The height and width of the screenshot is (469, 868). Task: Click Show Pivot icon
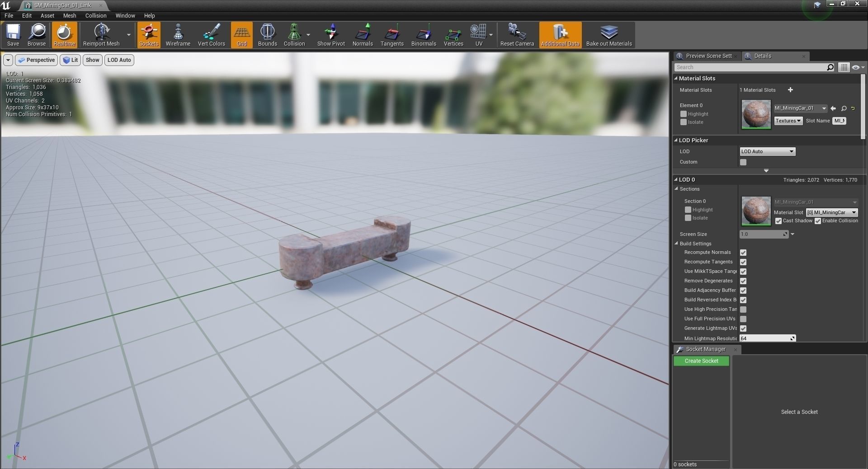pyautogui.click(x=331, y=35)
